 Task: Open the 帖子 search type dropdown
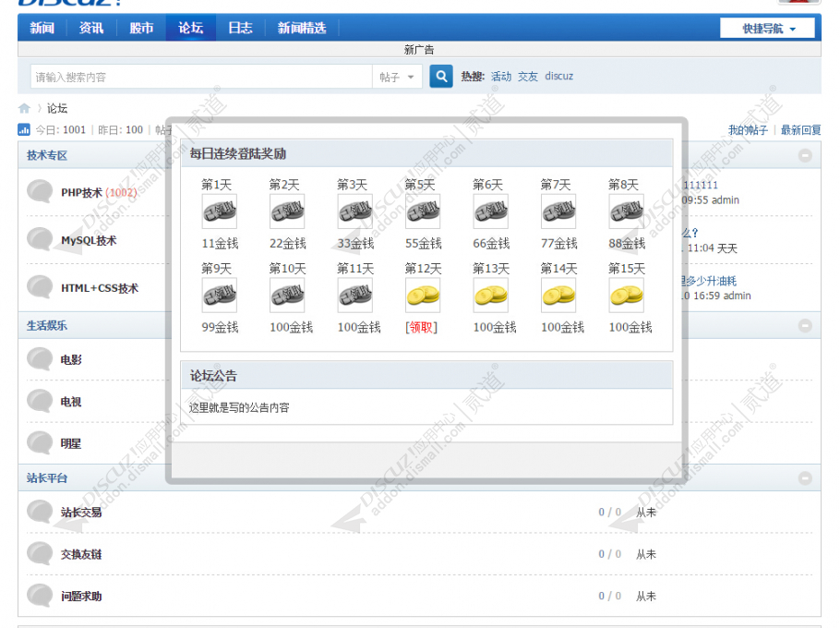click(x=397, y=78)
